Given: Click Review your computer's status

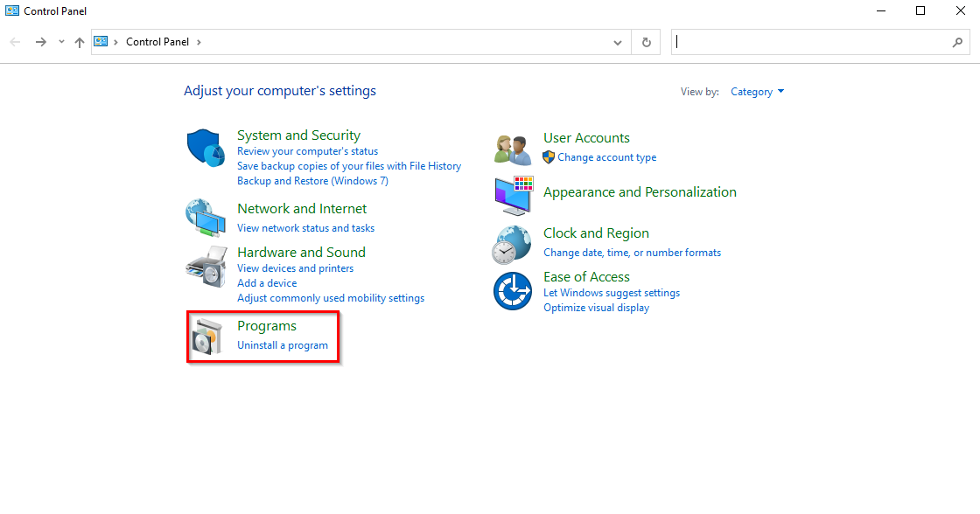Looking at the screenshot, I should pos(307,151).
